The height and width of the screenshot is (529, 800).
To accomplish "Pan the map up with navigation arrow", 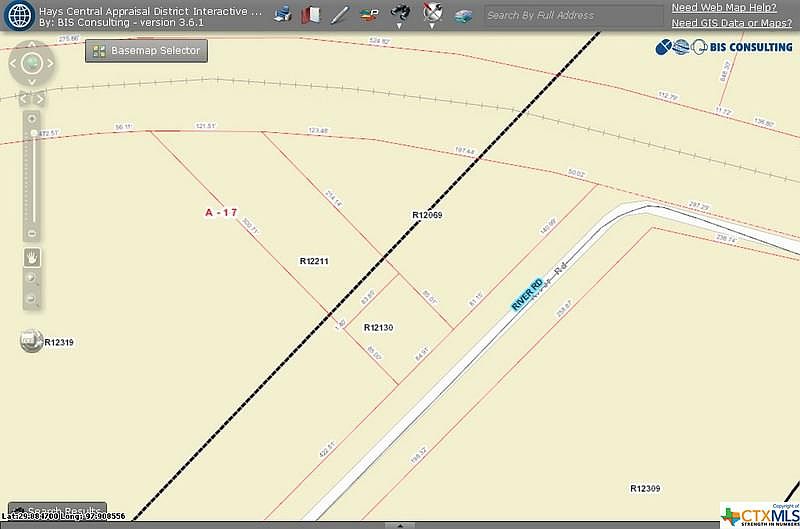I will (32, 45).
